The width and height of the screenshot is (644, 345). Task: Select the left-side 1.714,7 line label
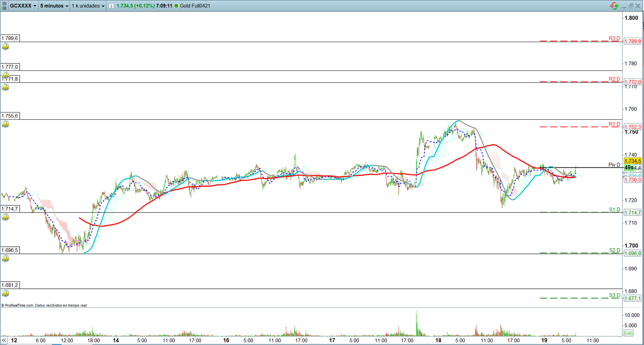(10, 209)
